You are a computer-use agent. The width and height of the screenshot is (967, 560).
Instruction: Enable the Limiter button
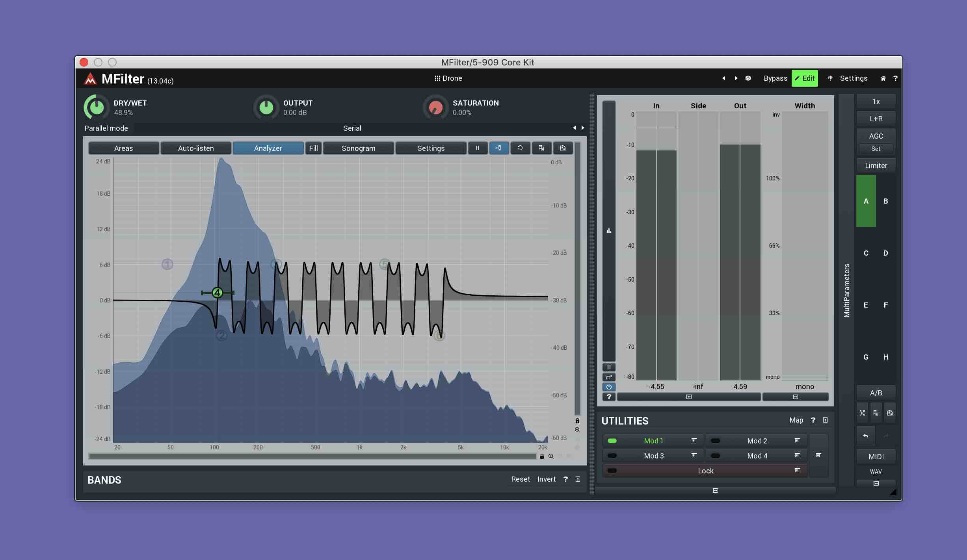[x=876, y=166]
